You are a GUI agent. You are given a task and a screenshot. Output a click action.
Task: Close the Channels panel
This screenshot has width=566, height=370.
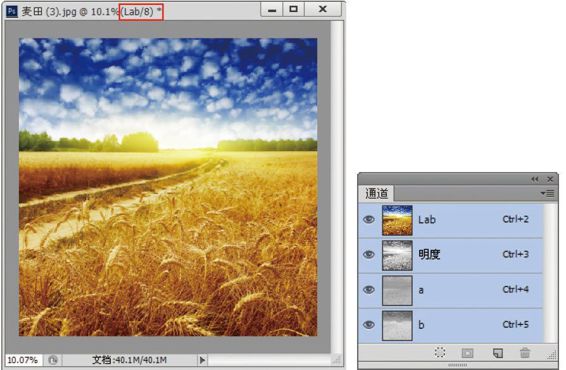(x=550, y=179)
